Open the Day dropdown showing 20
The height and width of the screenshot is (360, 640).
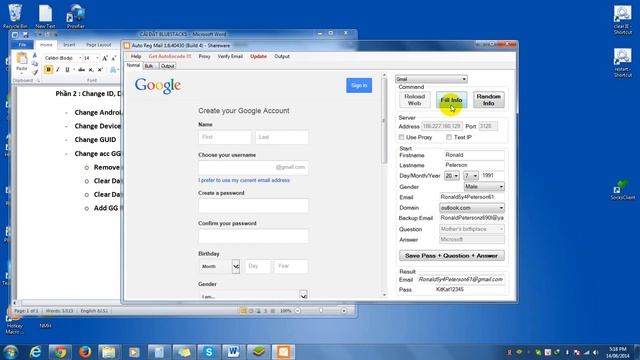point(451,176)
